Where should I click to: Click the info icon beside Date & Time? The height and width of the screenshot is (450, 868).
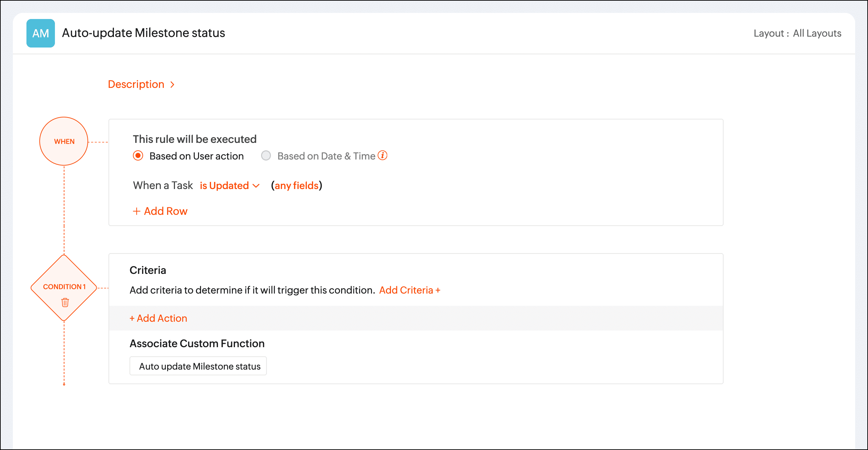click(382, 155)
